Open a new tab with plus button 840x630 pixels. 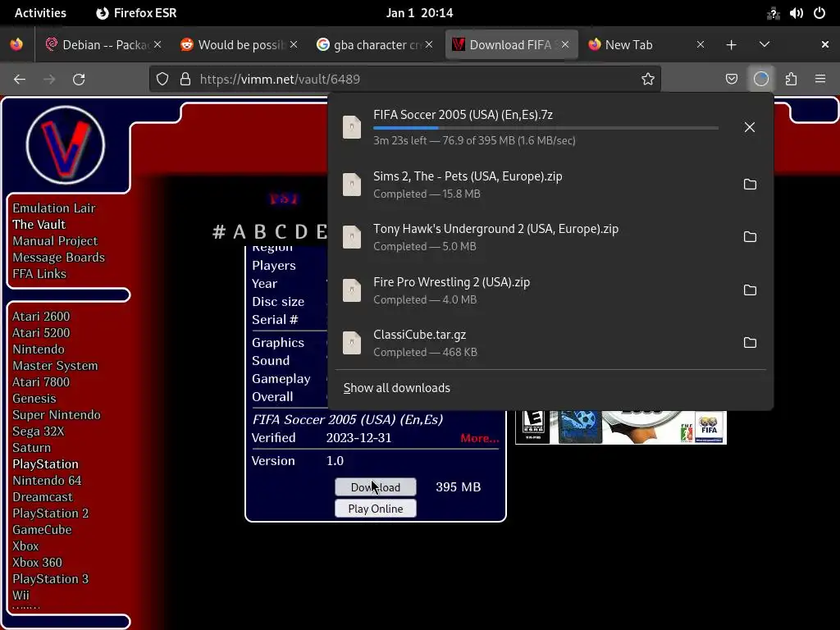pos(731,45)
